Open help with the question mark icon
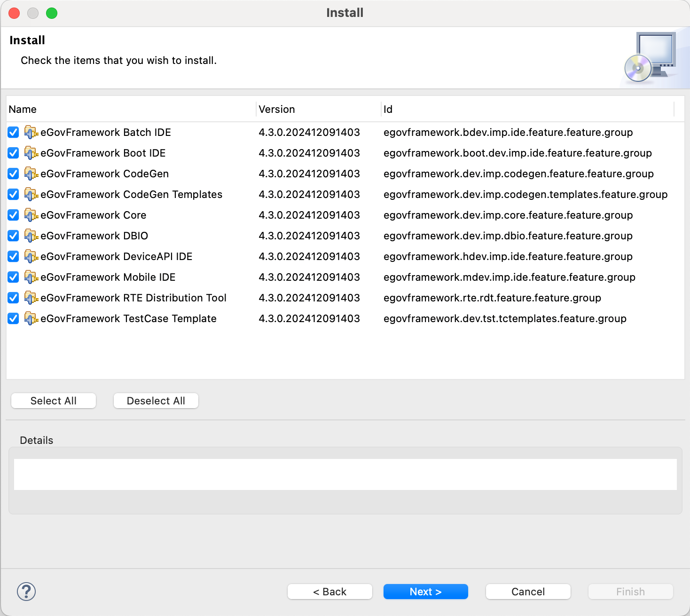This screenshot has height=616, width=690. point(26,592)
